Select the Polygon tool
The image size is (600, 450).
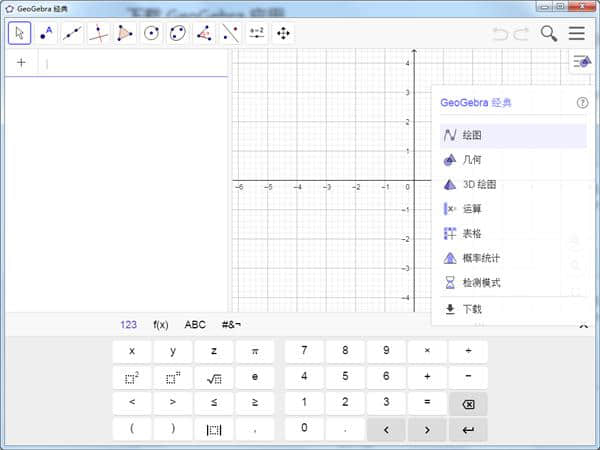[x=125, y=33]
